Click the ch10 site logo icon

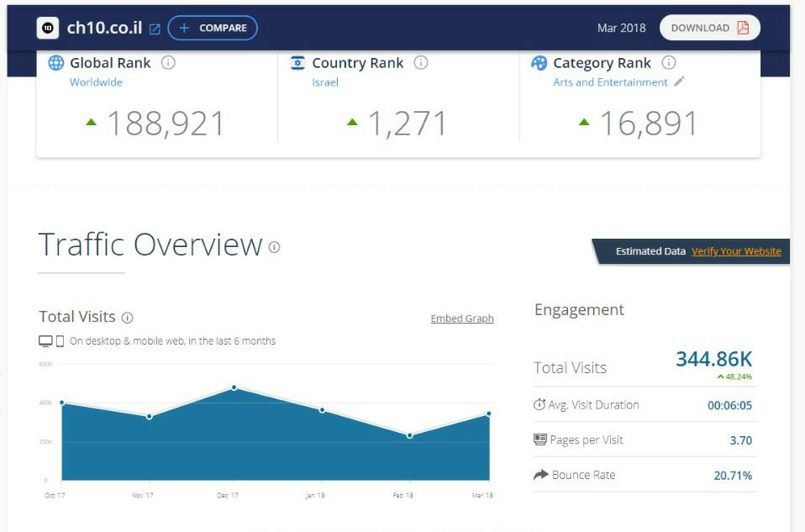(x=48, y=28)
